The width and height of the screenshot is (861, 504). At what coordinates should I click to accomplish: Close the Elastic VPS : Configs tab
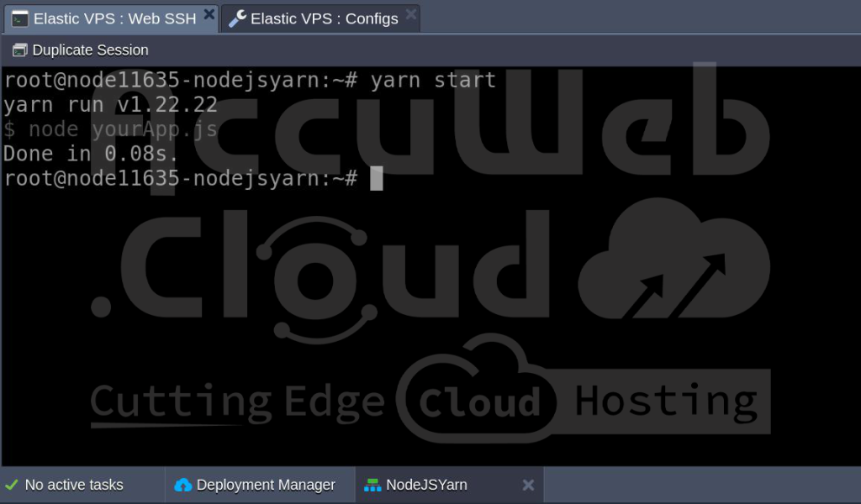(x=411, y=13)
